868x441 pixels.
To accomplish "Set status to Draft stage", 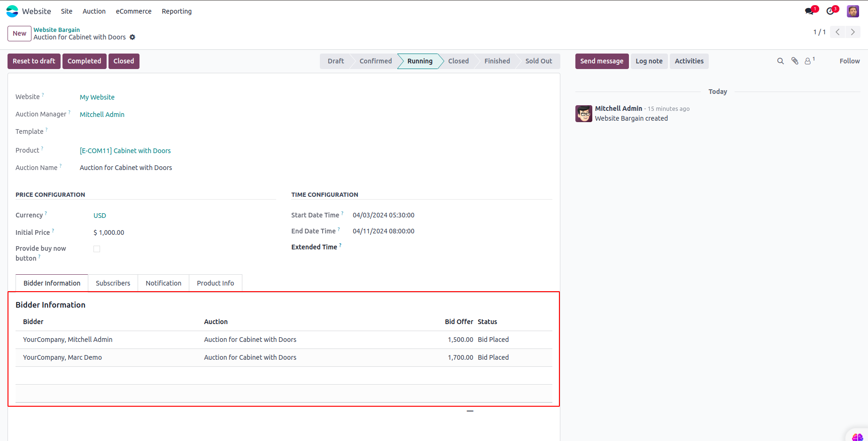I will [x=336, y=61].
